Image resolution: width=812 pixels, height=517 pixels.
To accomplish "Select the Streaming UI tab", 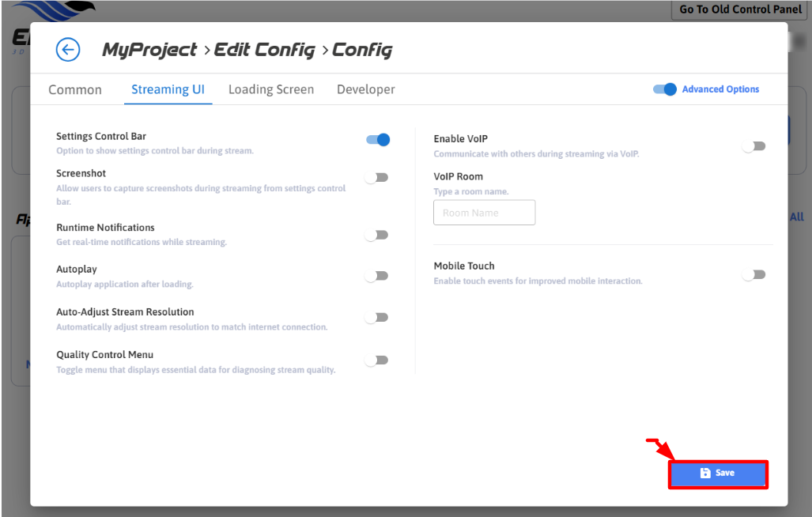I will tap(168, 89).
